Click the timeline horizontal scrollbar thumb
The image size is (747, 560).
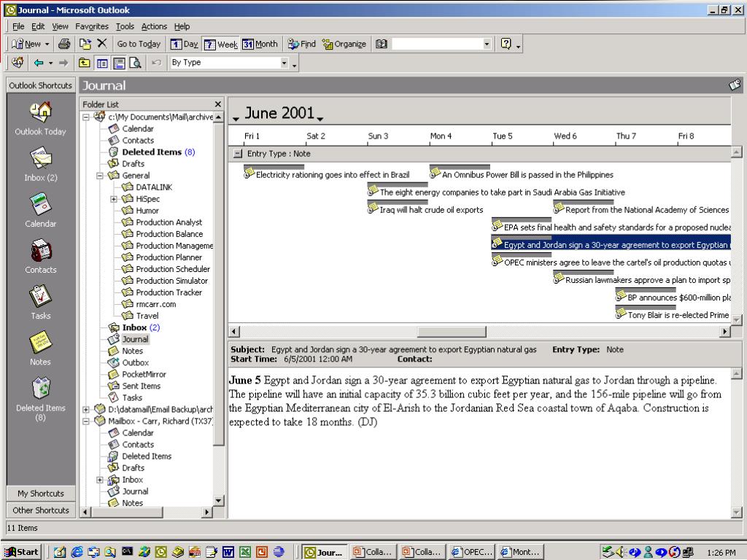[452, 332]
